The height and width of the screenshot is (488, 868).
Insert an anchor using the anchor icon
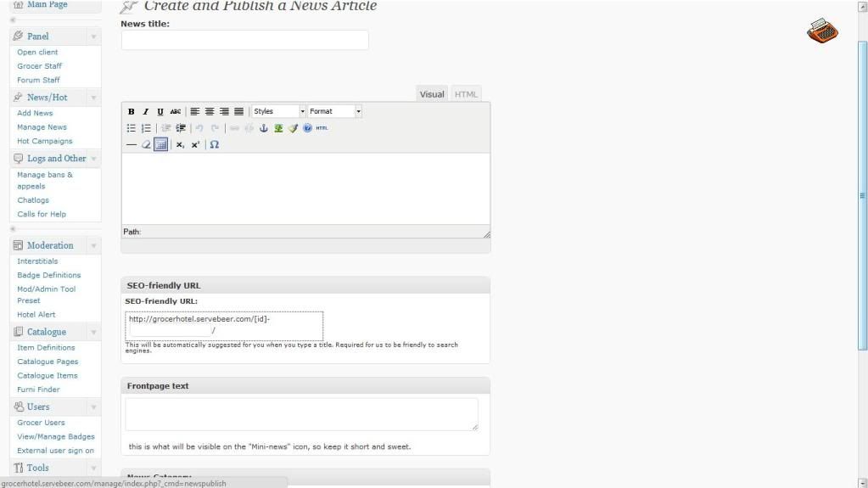(x=264, y=128)
